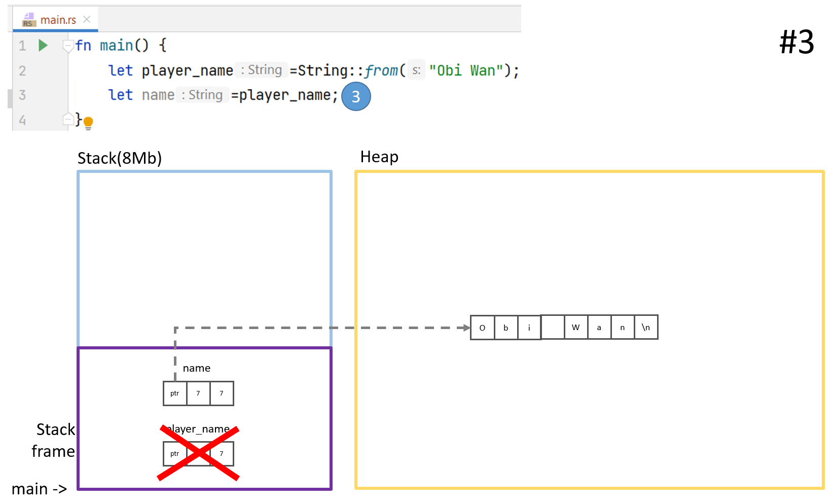This screenshot has height=504, width=834.
Task: Collapse the fn main fold marker
Action: 67,46
